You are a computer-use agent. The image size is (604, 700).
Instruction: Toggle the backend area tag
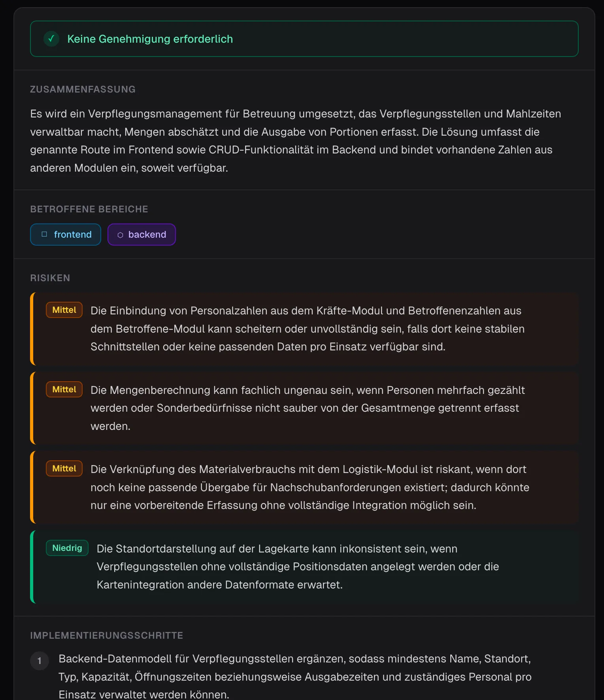pos(142,234)
